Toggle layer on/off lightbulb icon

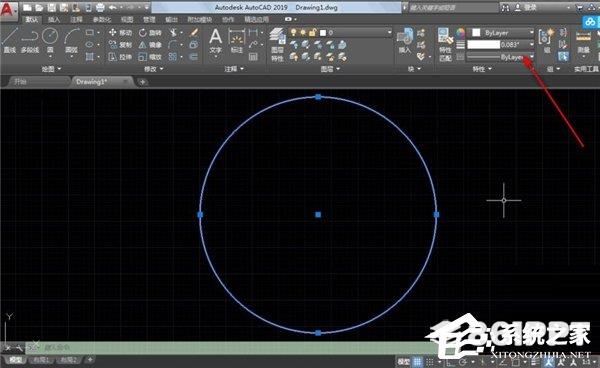[x=293, y=33]
